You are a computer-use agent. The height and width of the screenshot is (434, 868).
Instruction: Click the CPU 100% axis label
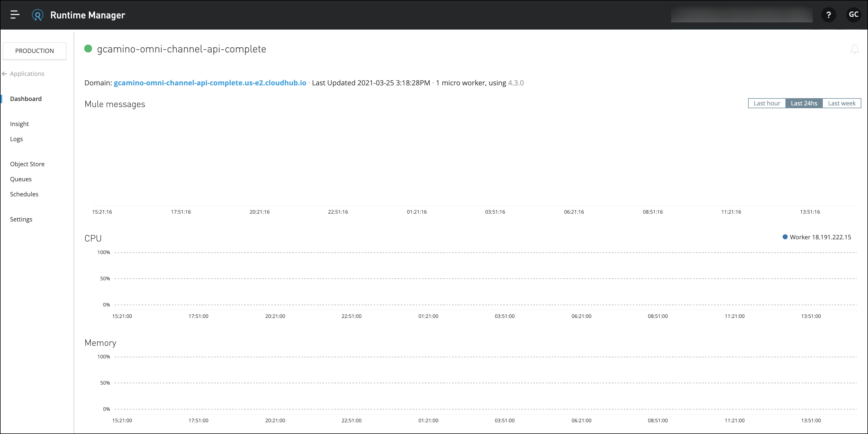pyautogui.click(x=104, y=252)
